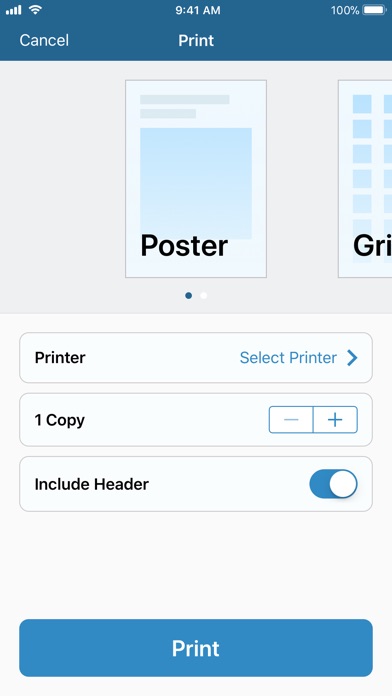Open the Select Printer option
Viewport: 392px width, 696px height.
tap(288, 358)
